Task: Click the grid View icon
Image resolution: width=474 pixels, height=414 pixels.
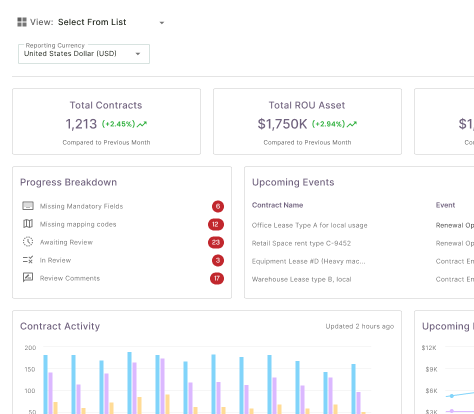Action: [22, 22]
